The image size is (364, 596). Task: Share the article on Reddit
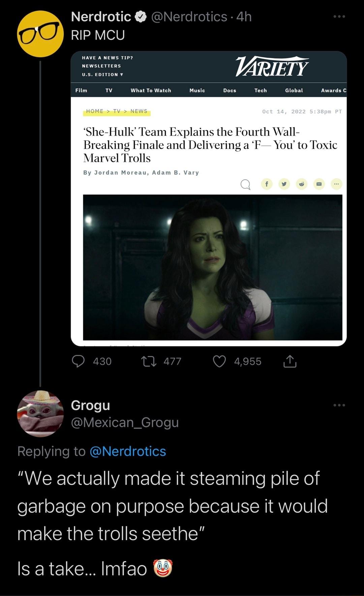click(302, 185)
